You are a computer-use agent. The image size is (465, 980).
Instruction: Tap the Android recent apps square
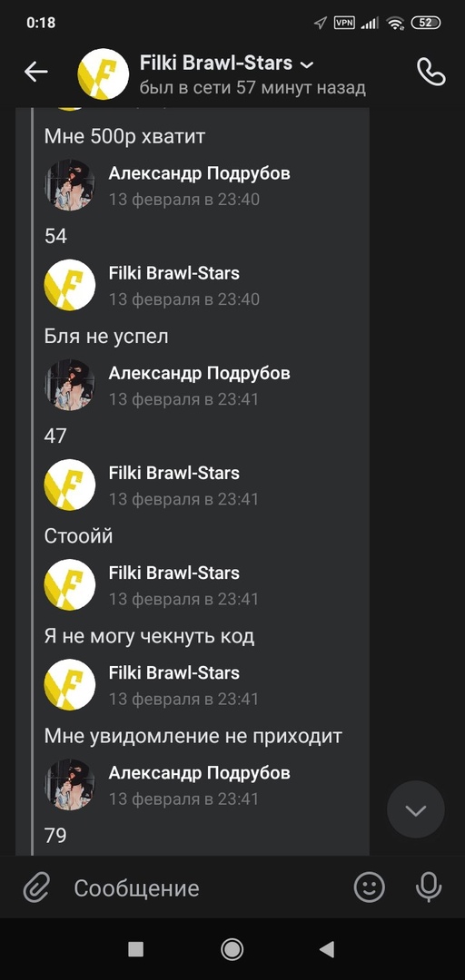pyautogui.click(x=136, y=949)
